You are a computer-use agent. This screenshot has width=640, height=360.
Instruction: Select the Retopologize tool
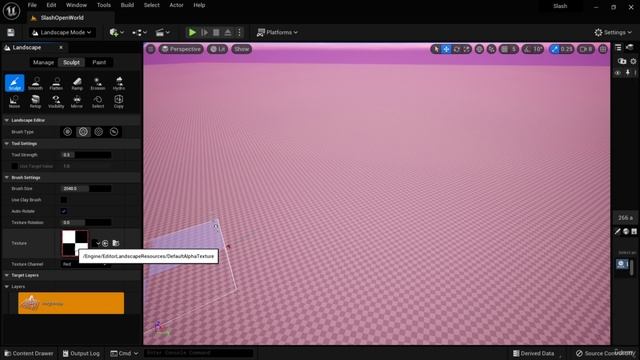point(36,101)
